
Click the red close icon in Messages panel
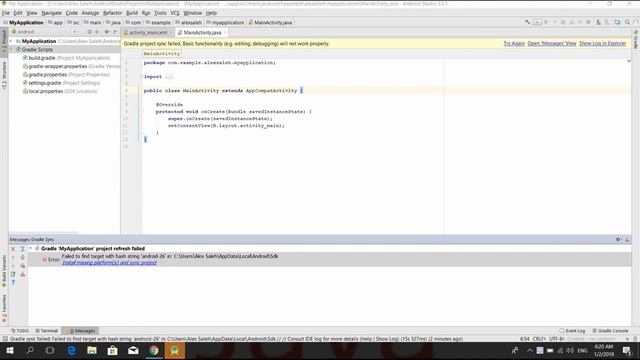pyautogui.click(x=13, y=249)
